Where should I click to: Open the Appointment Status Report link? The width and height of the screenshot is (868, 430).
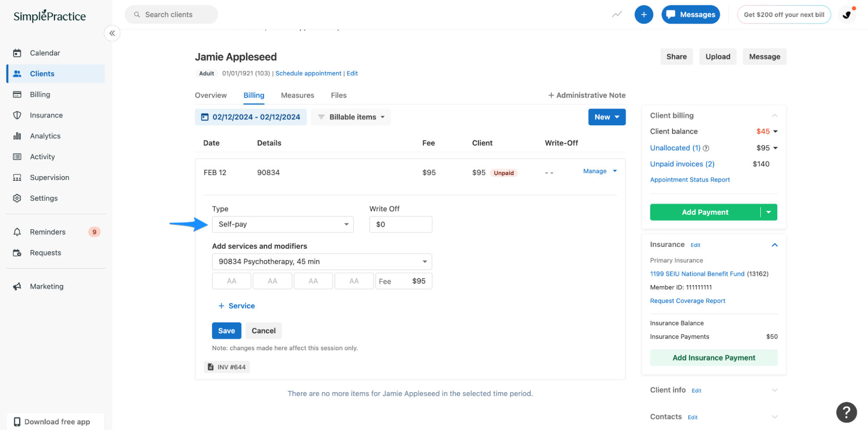tap(690, 179)
